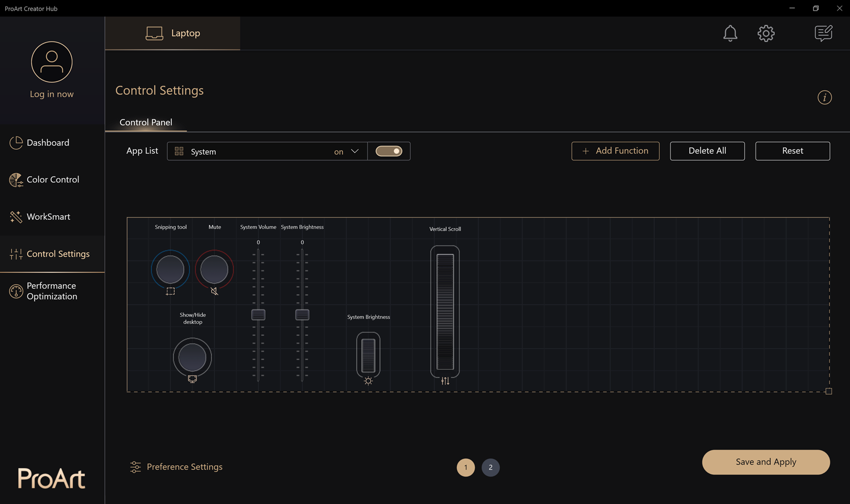Click the Preference Settings sliders icon
Image resolution: width=850 pixels, height=504 pixels.
(135, 467)
